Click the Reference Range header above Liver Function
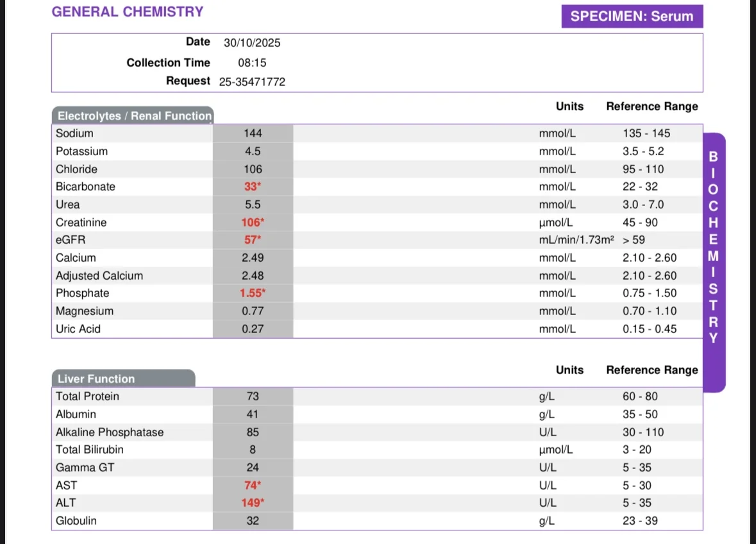 pos(652,370)
